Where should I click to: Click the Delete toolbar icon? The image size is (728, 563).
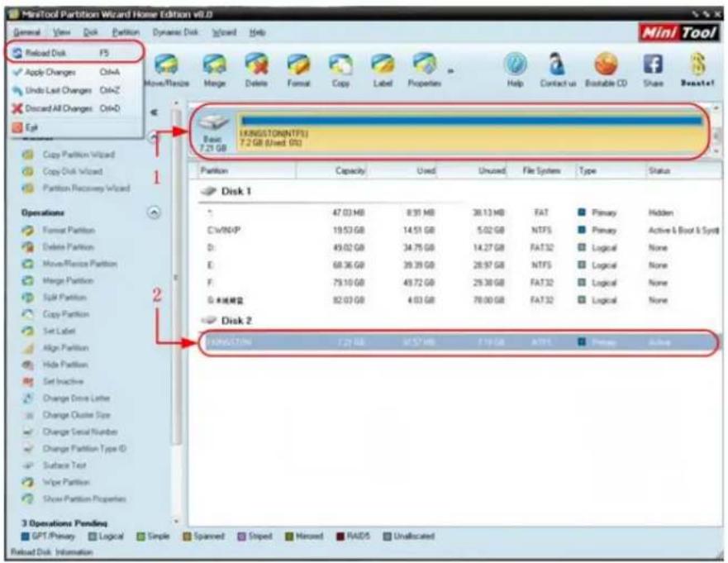(256, 69)
